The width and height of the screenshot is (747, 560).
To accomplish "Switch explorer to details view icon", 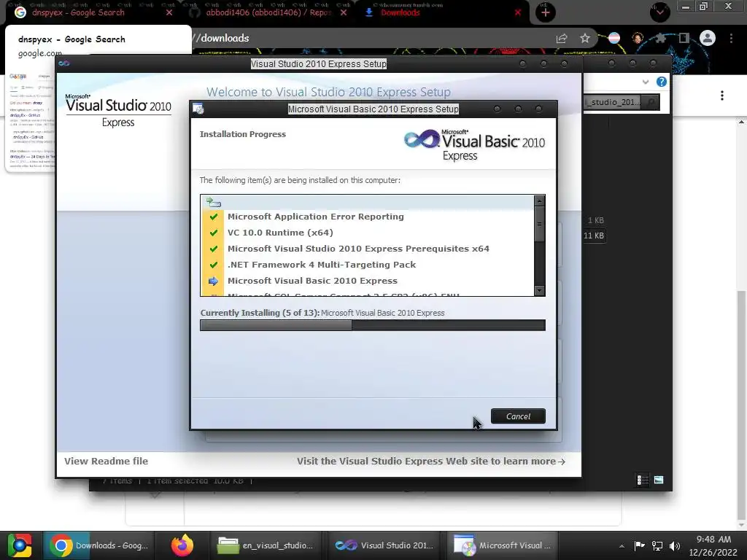I will (x=643, y=480).
